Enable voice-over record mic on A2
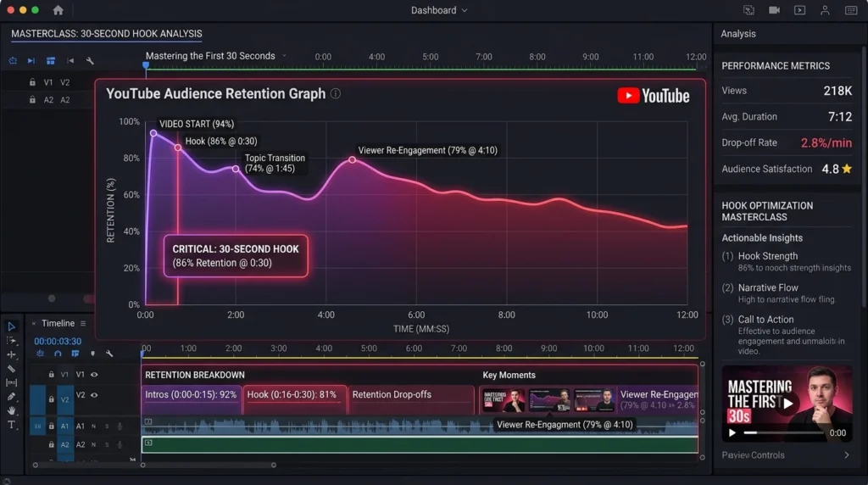The height and width of the screenshot is (485, 868). coord(120,444)
